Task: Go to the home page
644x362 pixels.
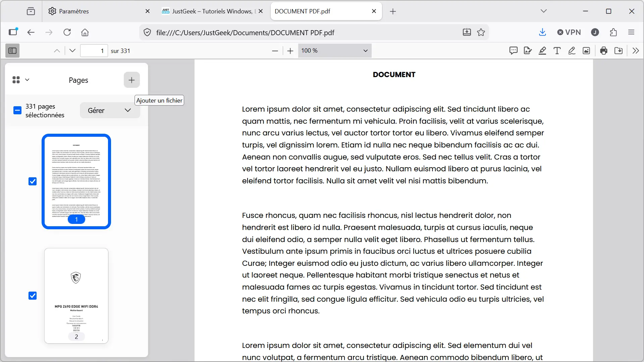Action: 85,32
